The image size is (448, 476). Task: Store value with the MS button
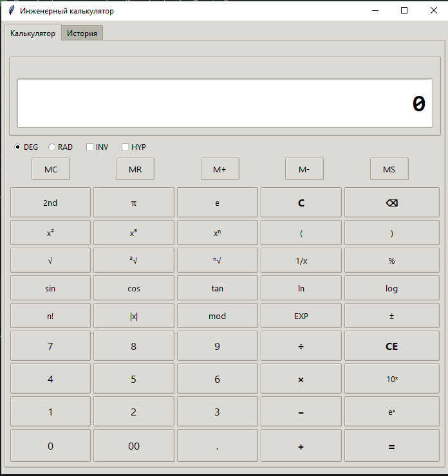coord(389,169)
